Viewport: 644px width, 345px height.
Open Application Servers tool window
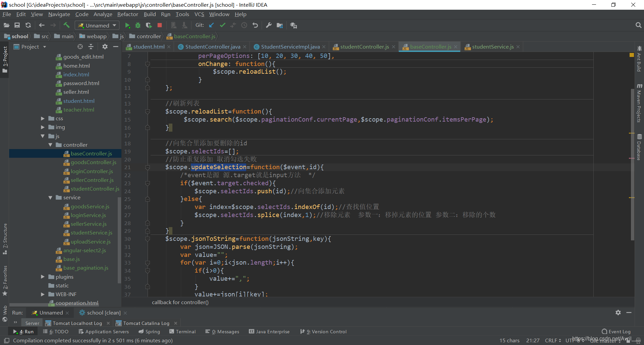coord(104,332)
